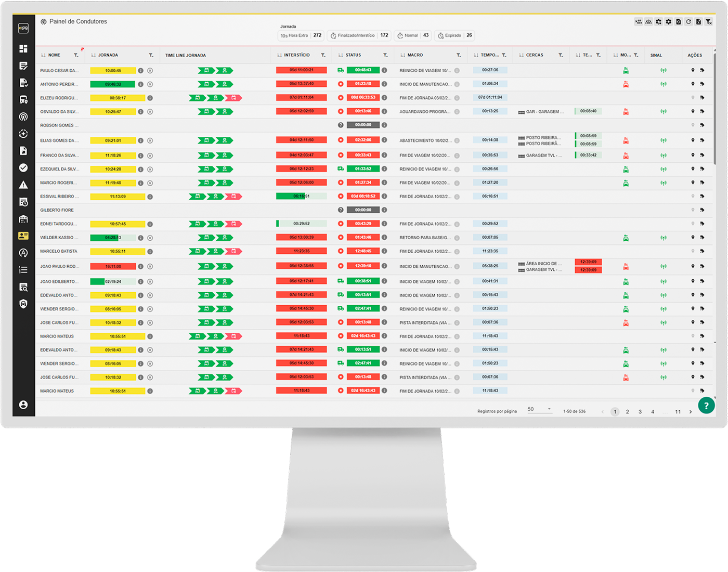Open the records per page dropdown

pos(539,410)
